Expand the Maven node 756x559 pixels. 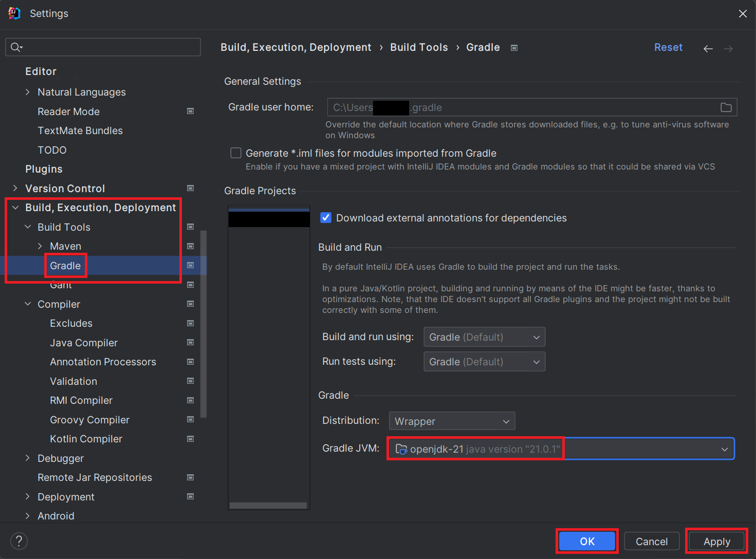click(x=40, y=246)
